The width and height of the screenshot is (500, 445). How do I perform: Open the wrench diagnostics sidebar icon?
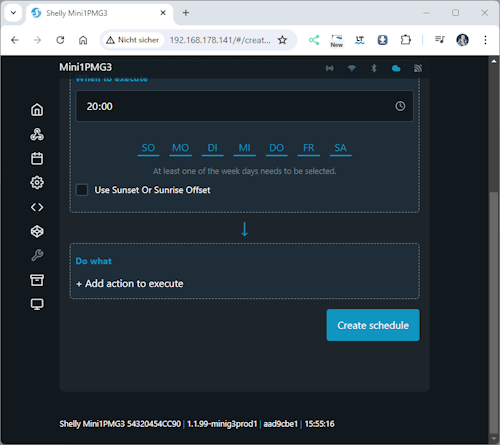37,256
